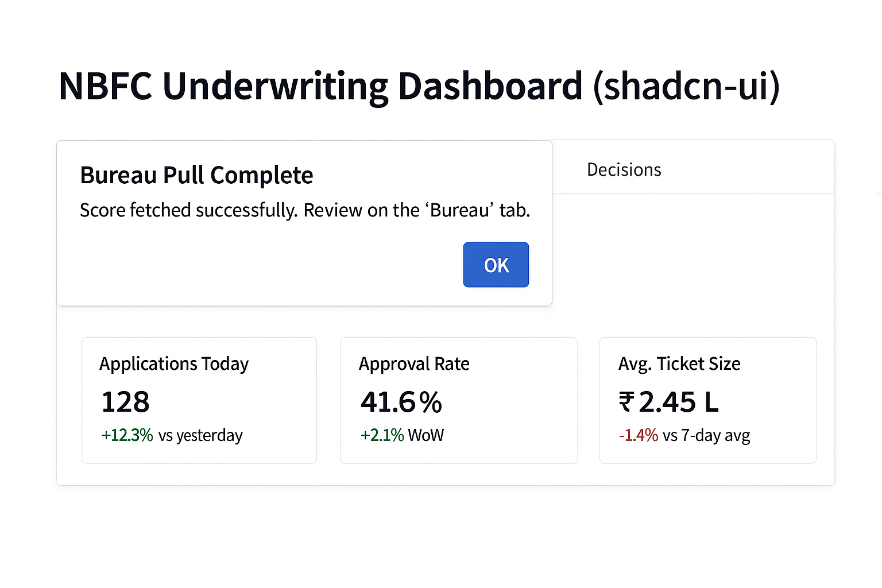Select the 'Score fetched successfully' message text
This screenshot has height=588, width=882.
189,211
